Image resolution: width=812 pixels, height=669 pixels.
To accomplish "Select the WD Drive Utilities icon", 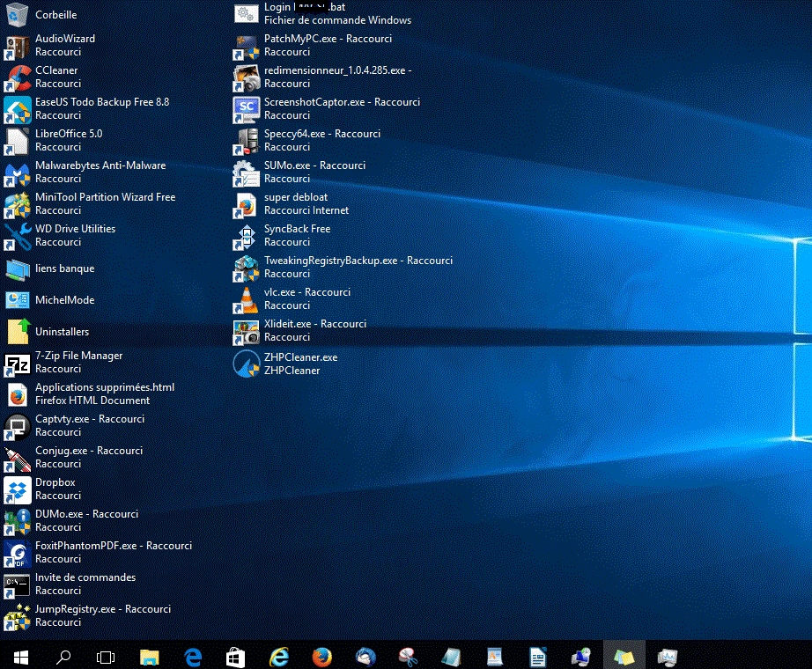I will [17, 236].
